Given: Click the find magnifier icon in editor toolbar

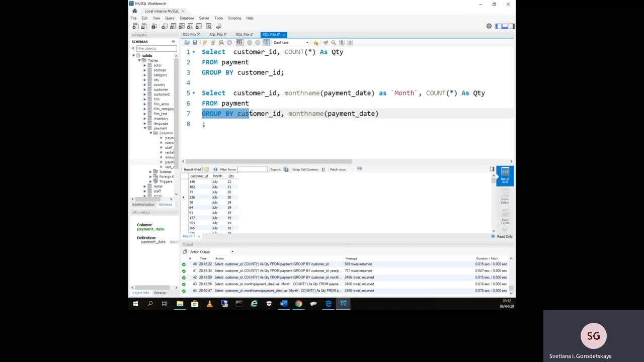Looking at the screenshot, I should (x=334, y=43).
